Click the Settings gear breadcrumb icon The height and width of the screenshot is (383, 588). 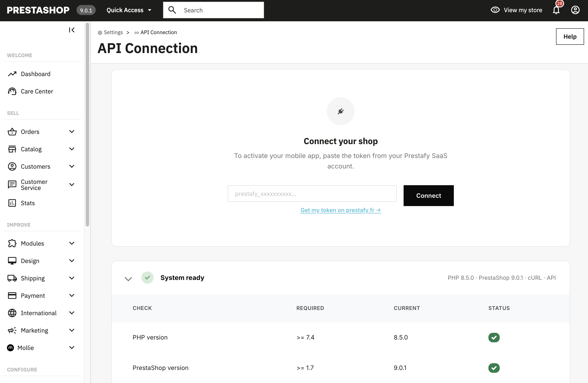[x=100, y=33]
